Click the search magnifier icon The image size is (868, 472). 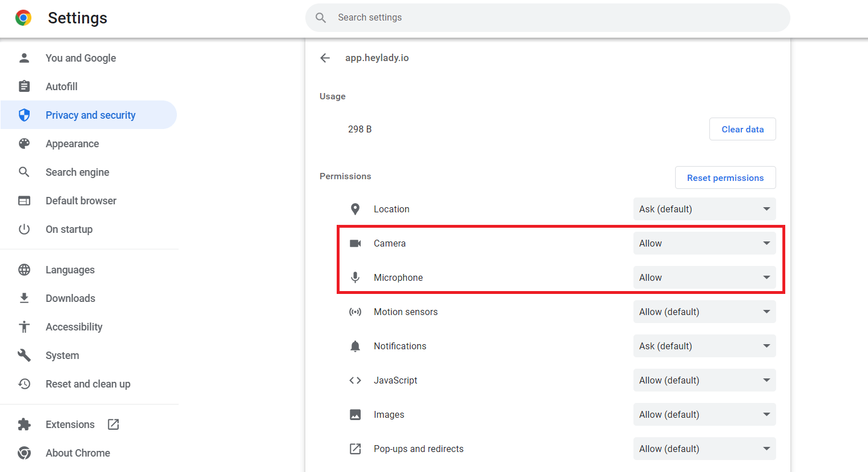[321, 18]
